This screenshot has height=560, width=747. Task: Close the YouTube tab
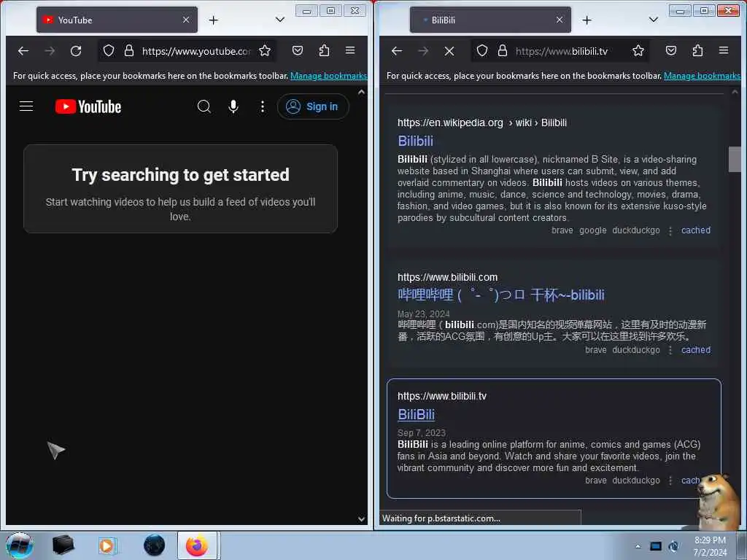coord(186,20)
